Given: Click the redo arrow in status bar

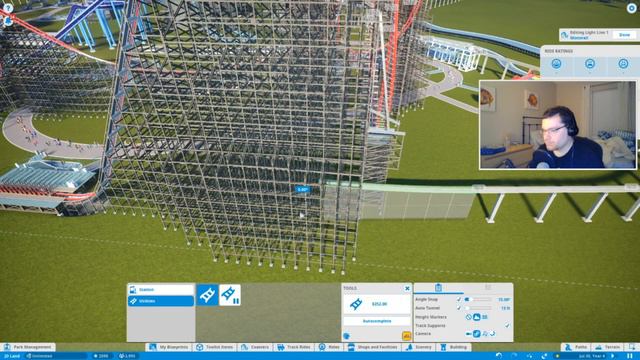Looking at the screenshot, I should [514, 356].
